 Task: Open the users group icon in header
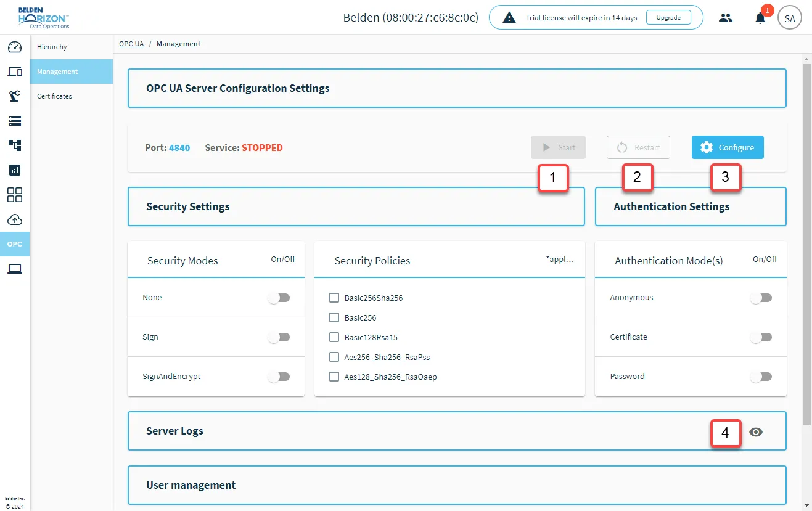[726, 18]
